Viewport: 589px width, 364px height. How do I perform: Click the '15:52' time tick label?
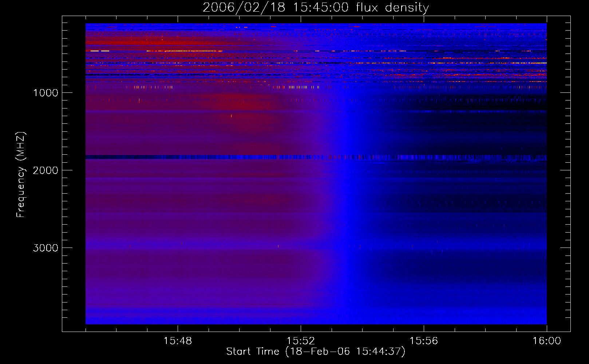tap(301, 341)
